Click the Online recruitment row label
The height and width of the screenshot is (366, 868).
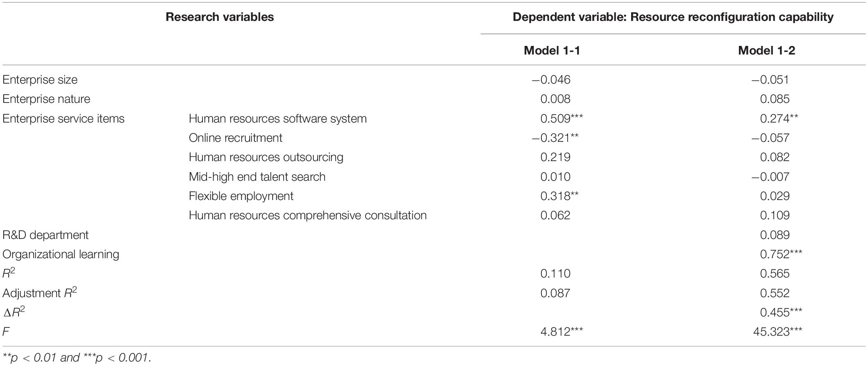236,138
